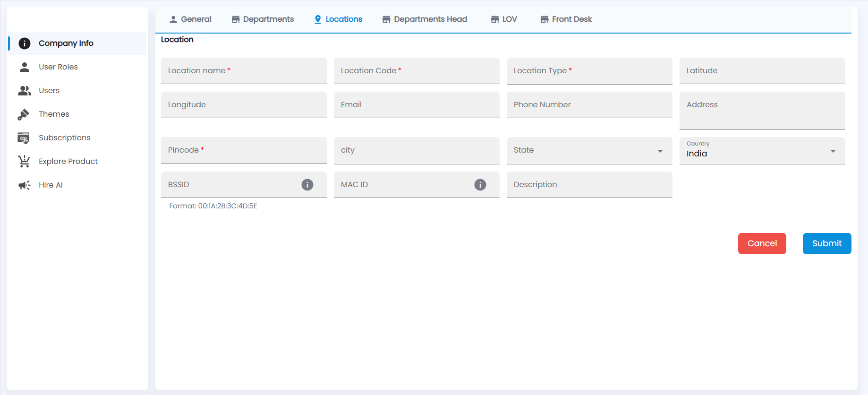Open the Country dropdown showing India
The height and width of the screenshot is (395, 868).
pyautogui.click(x=762, y=151)
